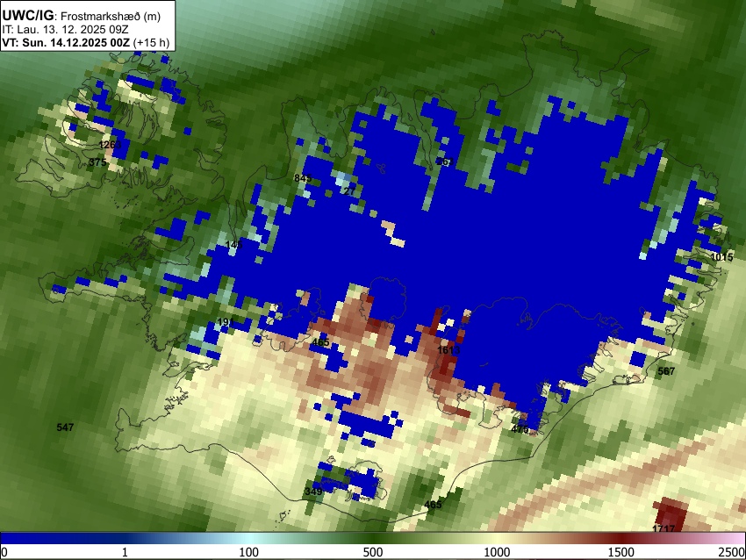Click the 1717 value on the map
The height and width of the screenshot is (560, 746).
coord(664,529)
